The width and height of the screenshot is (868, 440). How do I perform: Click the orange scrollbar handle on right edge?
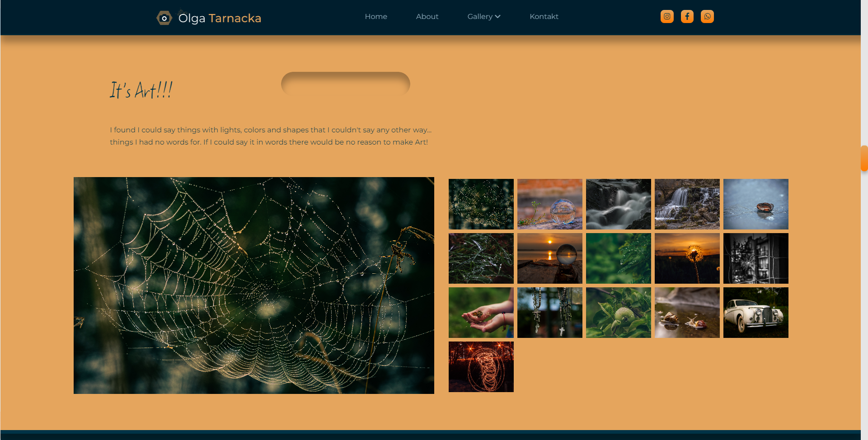point(864,159)
